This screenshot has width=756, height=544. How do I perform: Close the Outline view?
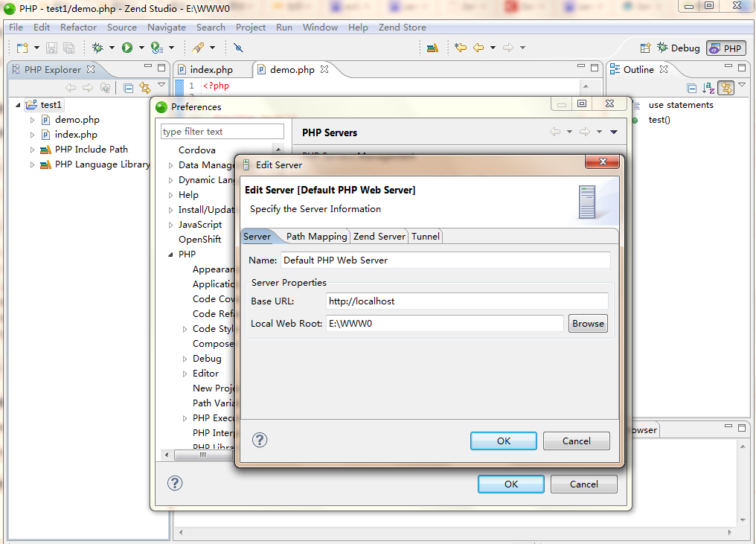664,69
